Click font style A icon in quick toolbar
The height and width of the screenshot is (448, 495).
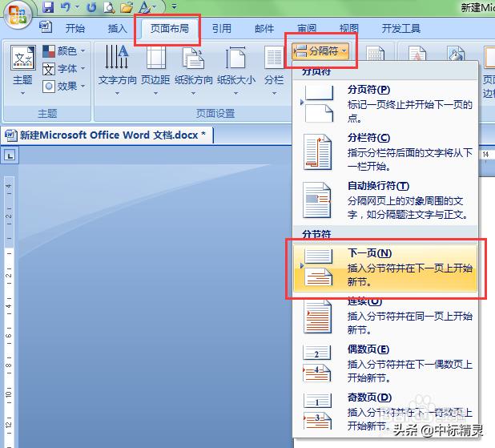pos(145,7)
